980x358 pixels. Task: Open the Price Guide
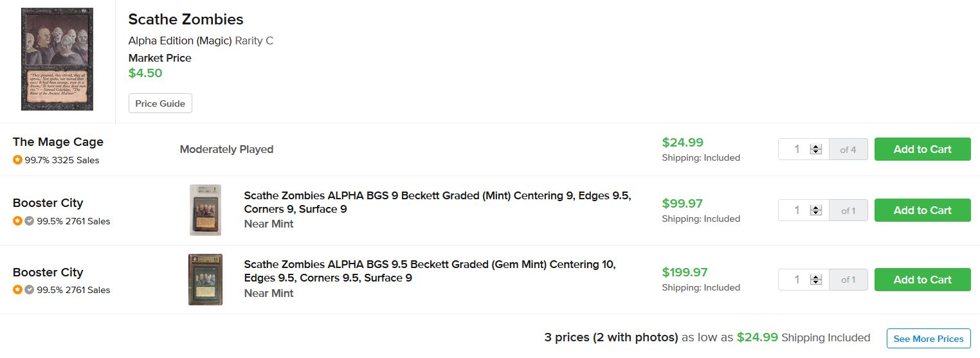point(160,103)
